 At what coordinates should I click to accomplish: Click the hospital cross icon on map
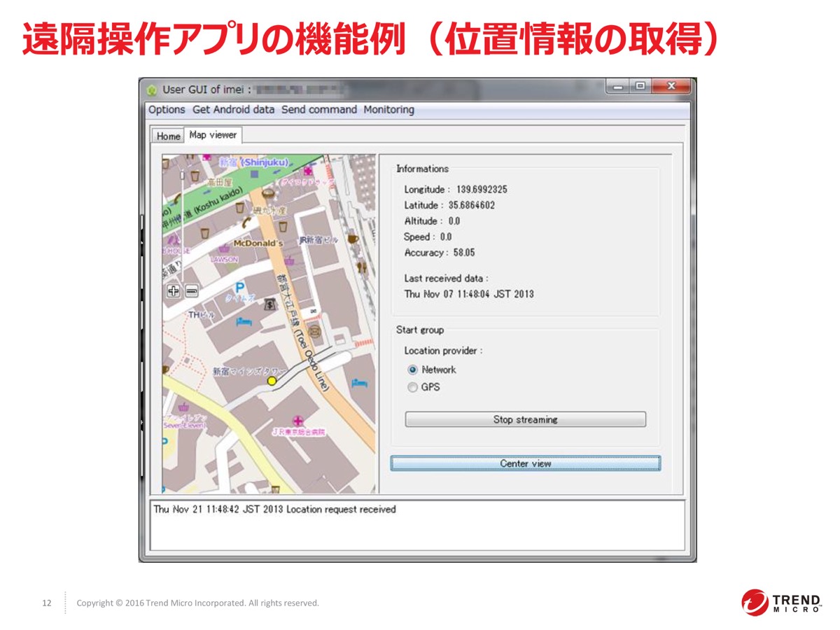tap(299, 420)
